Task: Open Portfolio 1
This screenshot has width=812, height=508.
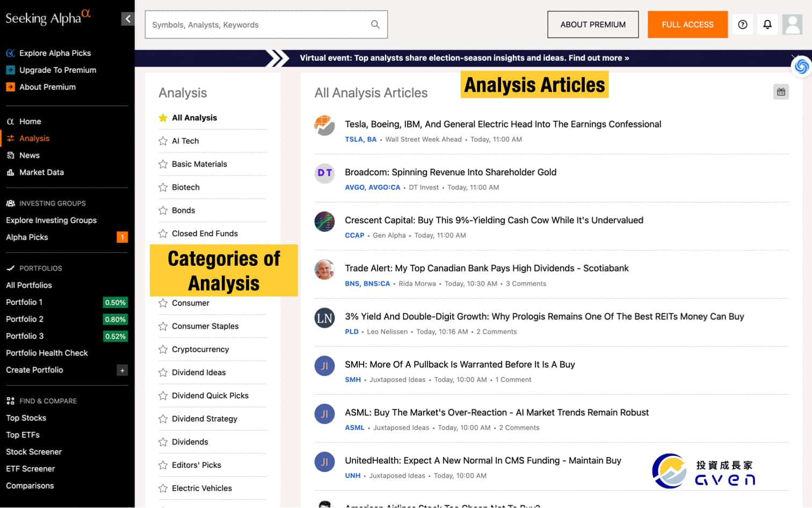Action: [24, 302]
